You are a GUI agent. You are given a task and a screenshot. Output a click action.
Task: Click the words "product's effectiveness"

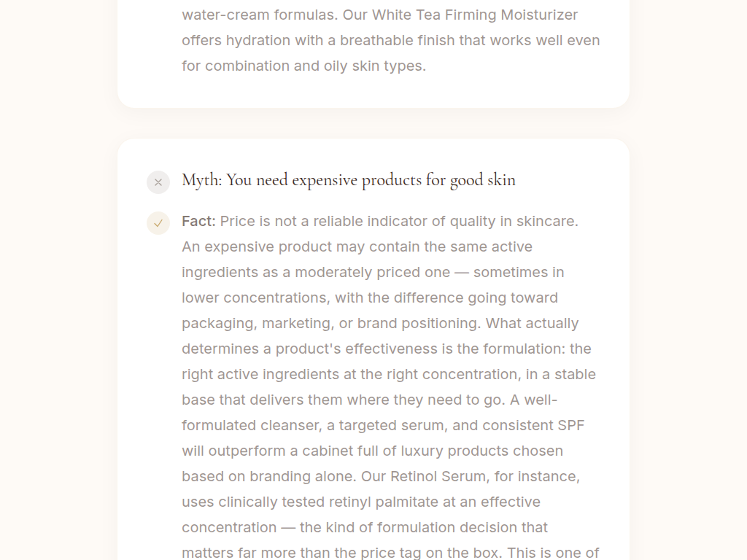357,349
